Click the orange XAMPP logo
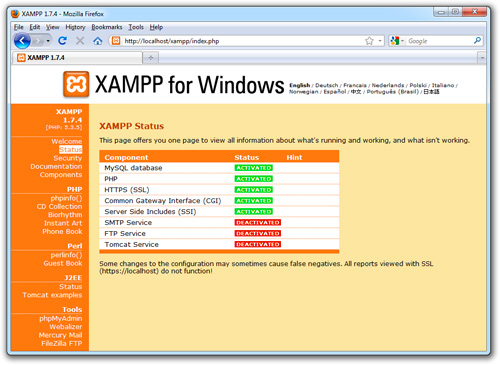Image resolution: width=500 pixels, height=365 pixels. 76,84
